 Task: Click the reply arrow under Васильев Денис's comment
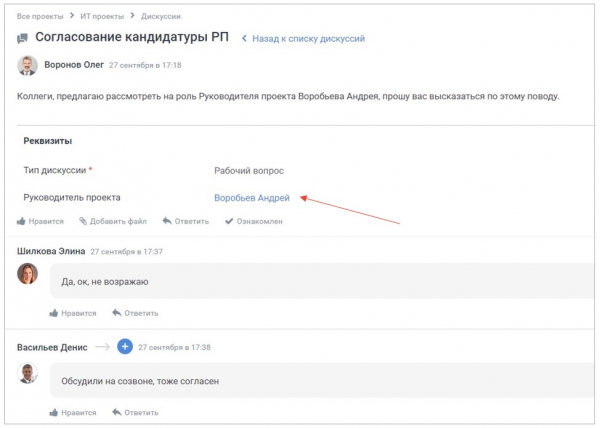(116, 412)
